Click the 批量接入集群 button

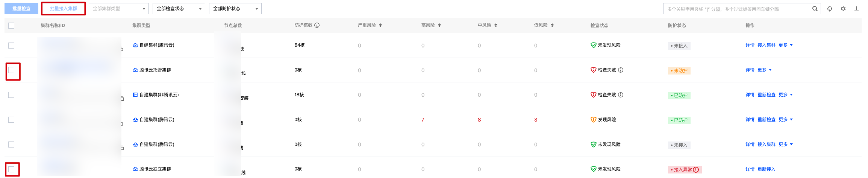click(x=64, y=9)
